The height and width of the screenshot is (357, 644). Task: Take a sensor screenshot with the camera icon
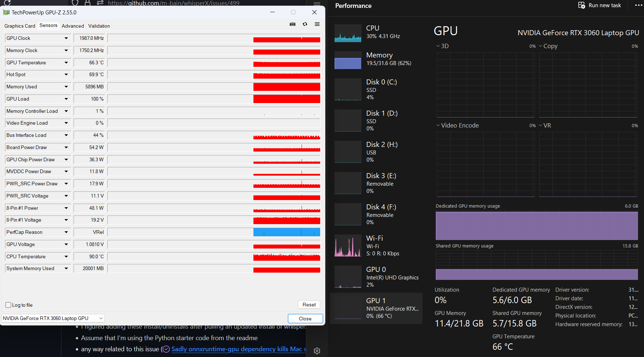point(293,24)
